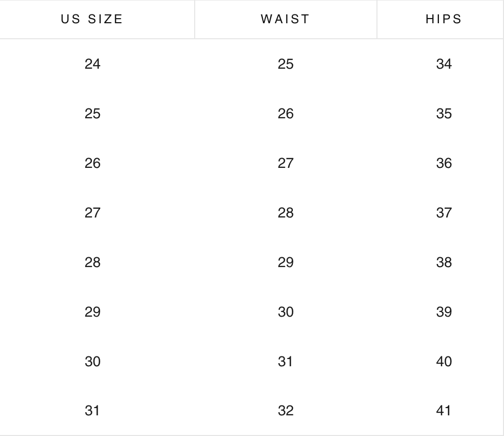Click hips measurement 35

tap(444, 114)
